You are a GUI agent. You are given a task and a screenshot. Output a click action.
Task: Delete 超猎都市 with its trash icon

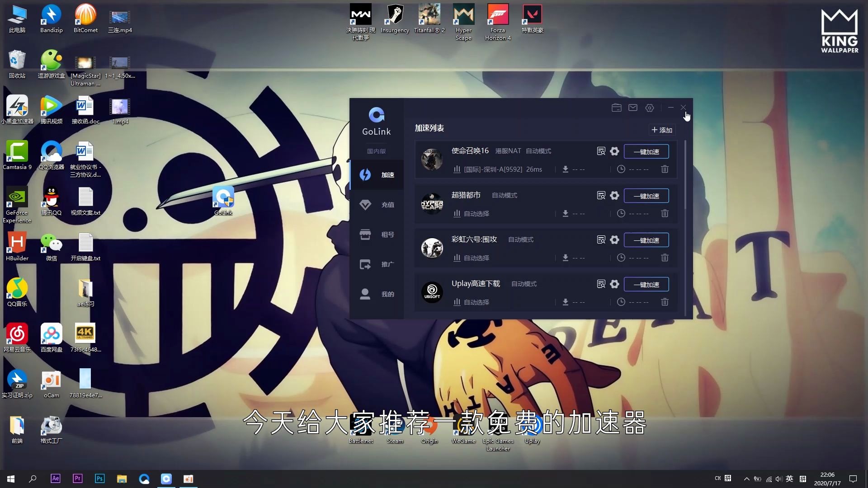(665, 213)
